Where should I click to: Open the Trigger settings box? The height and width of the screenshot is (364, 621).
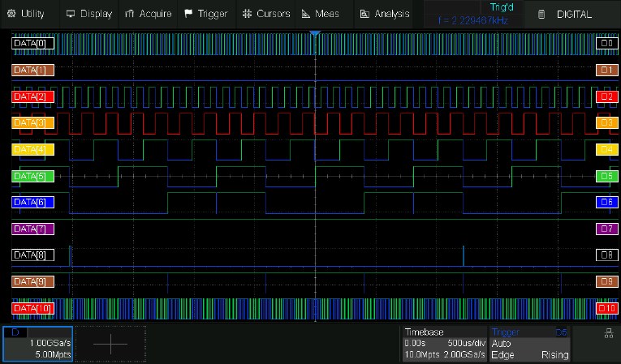pyautogui.click(x=530, y=344)
